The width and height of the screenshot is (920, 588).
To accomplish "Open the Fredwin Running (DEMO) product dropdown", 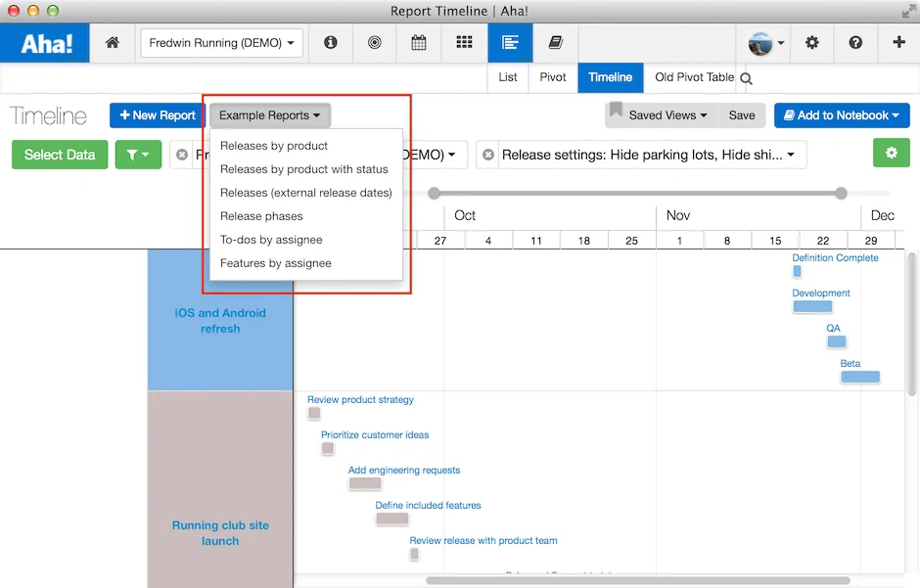I will (222, 43).
